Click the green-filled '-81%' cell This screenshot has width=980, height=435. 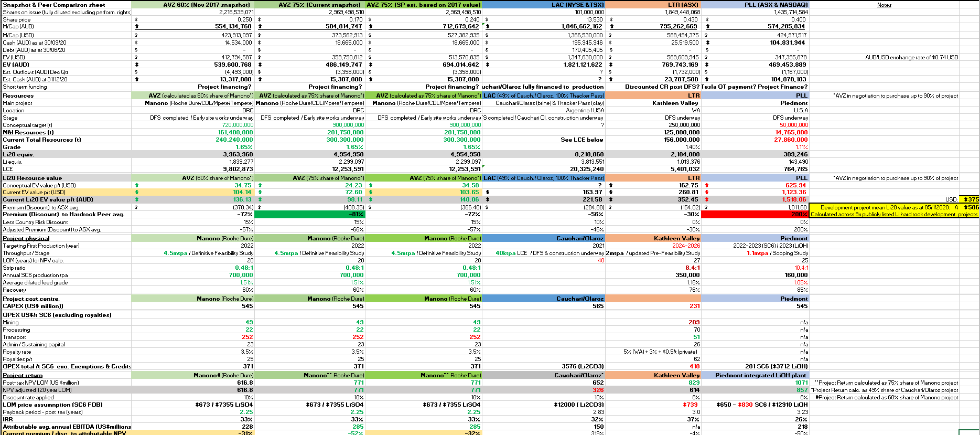309,214
